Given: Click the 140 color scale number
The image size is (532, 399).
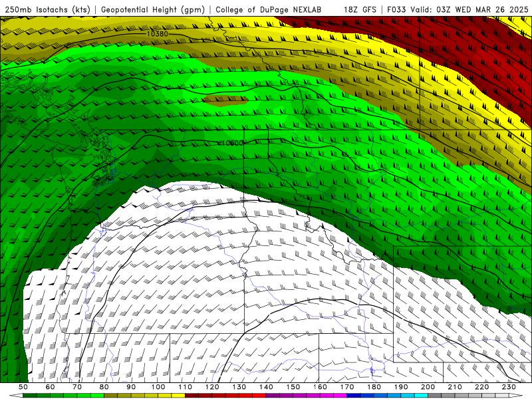Looking at the screenshot, I should point(266,387).
